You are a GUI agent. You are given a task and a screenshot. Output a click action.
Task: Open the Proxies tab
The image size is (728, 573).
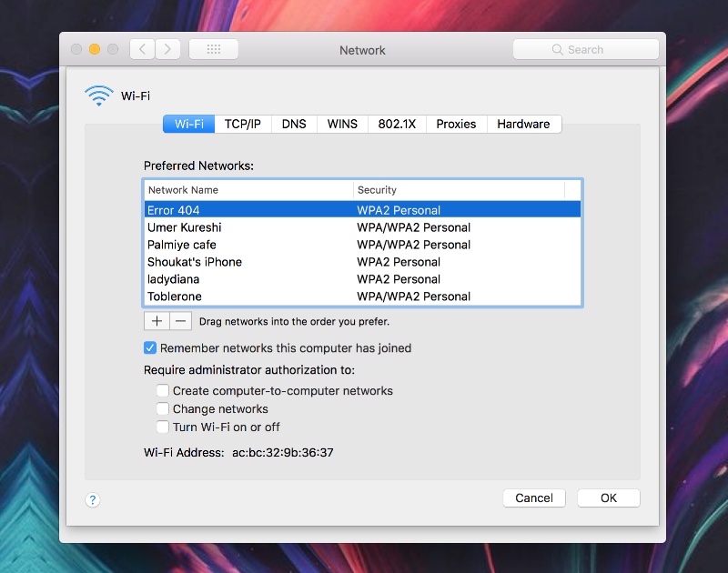456,124
